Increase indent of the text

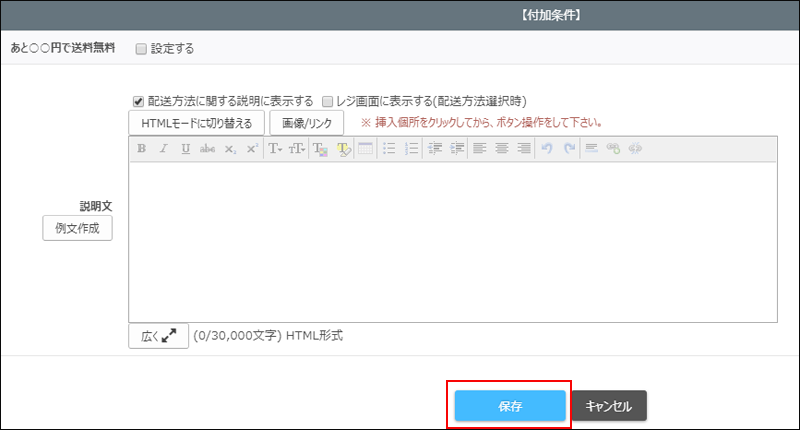(457, 148)
